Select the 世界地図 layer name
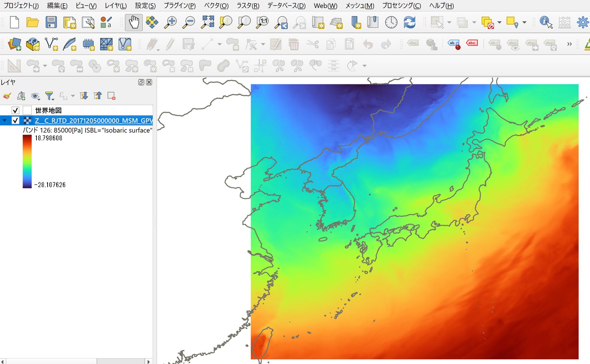The image size is (590, 364). (x=48, y=110)
